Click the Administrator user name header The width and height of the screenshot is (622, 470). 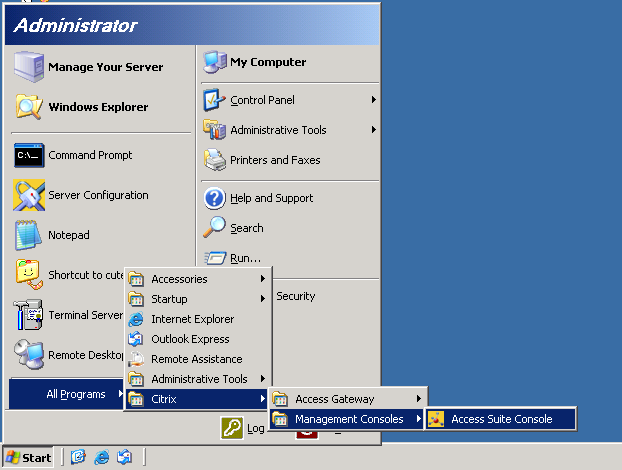pyautogui.click(x=75, y=25)
